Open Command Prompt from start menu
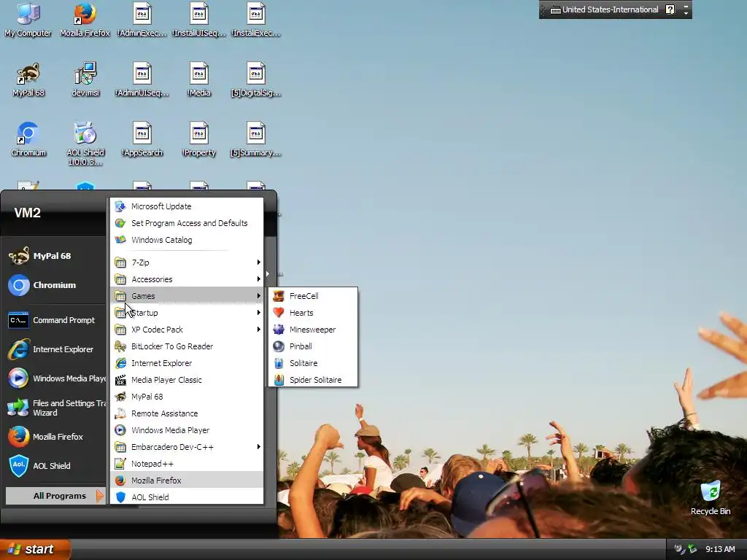Screen dimensions: 747x560 pyautogui.click(x=55, y=320)
